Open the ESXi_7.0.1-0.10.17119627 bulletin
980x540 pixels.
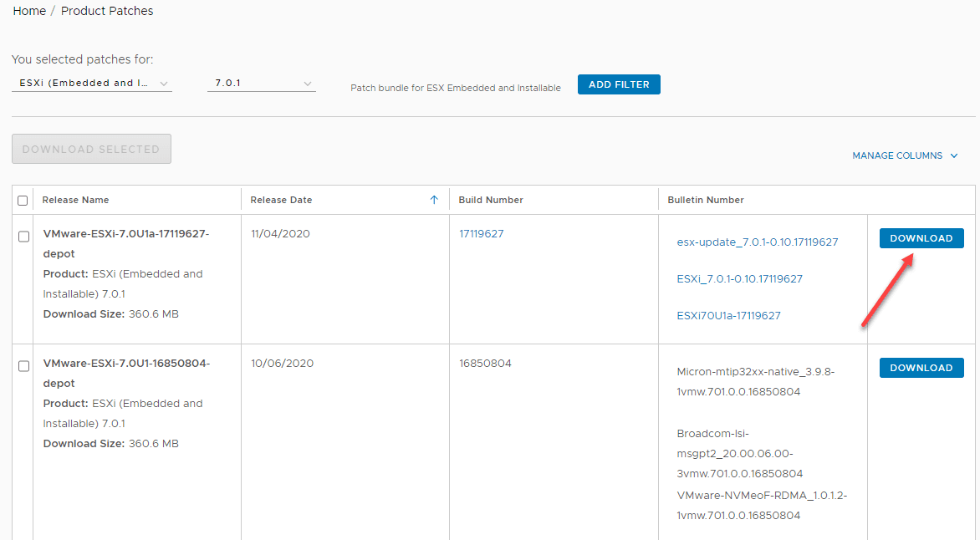pos(739,278)
